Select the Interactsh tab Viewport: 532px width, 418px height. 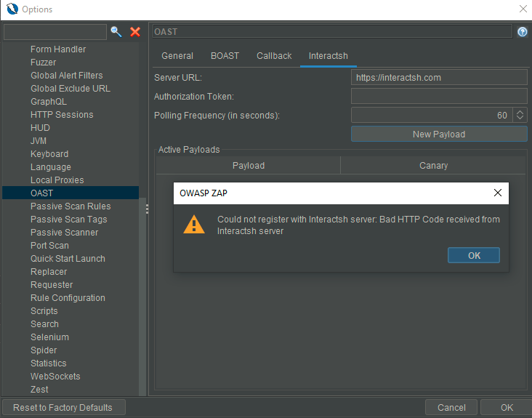coord(328,56)
